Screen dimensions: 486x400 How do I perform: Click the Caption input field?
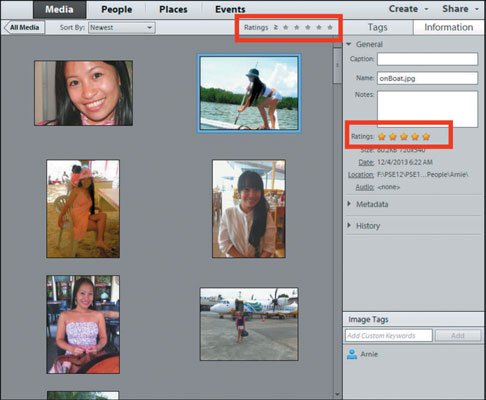(x=427, y=59)
